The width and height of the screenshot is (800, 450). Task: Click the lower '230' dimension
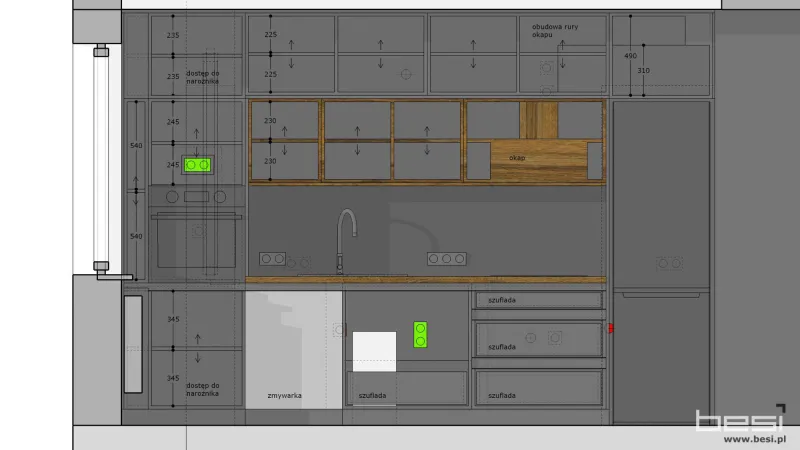[270, 161]
